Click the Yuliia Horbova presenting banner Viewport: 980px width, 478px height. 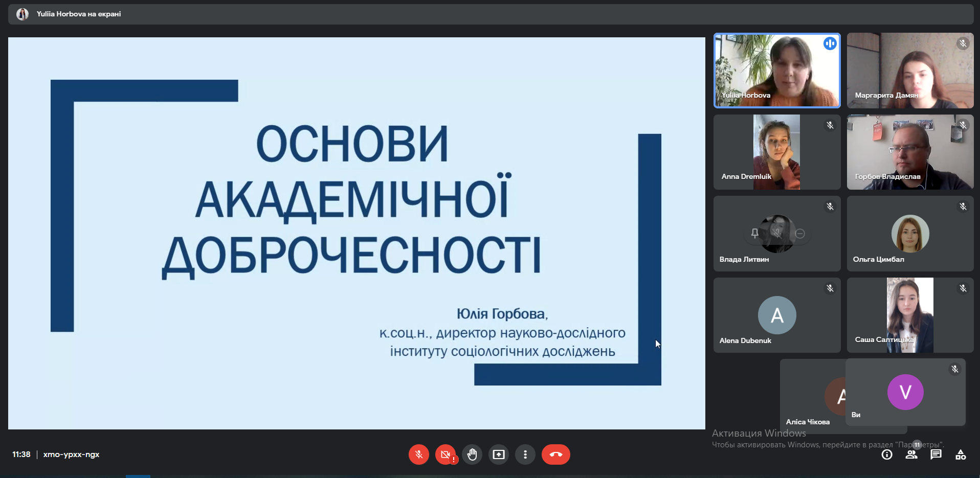pyautogui.click(x=78, y=14)
